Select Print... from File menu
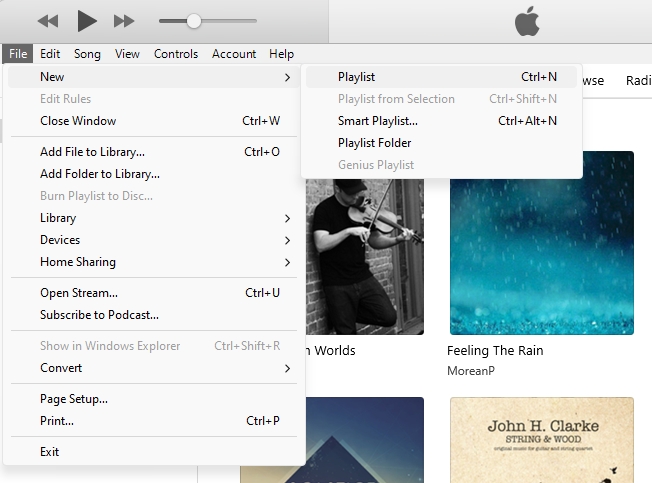 [153, 421]
